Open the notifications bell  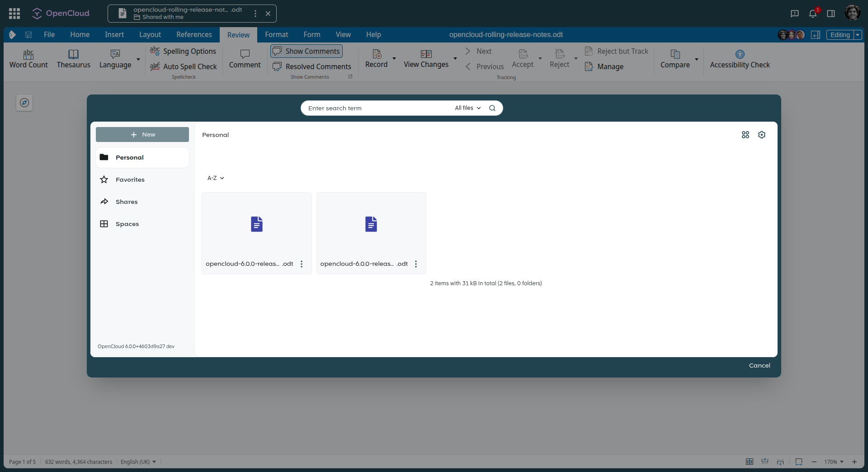pyautogui.click(x=813, y=14)
